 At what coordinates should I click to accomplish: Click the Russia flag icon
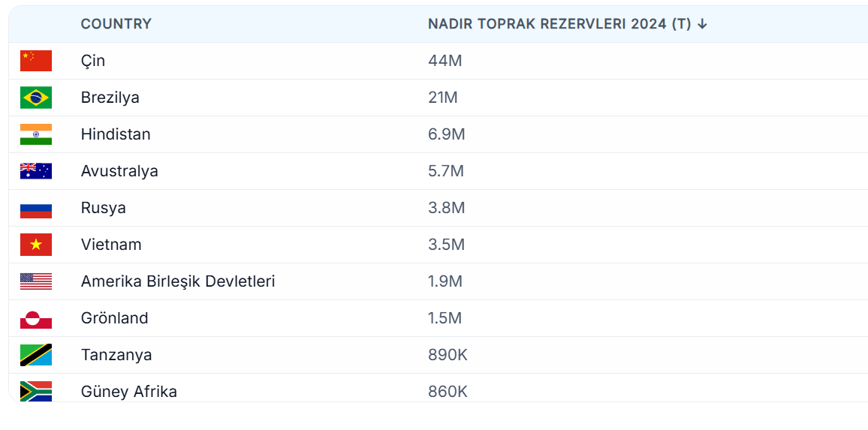(36, 208)
